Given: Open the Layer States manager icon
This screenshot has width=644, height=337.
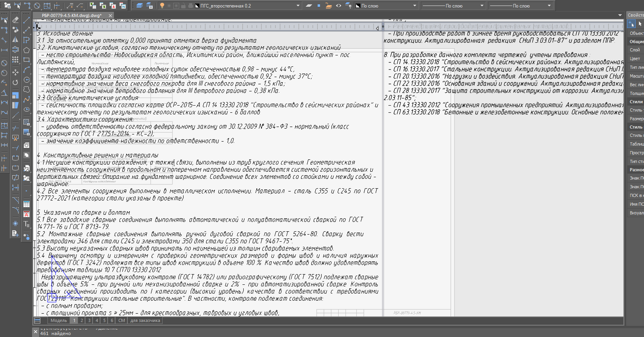Looking at the screenshot, I should click(x=150, y=6).
